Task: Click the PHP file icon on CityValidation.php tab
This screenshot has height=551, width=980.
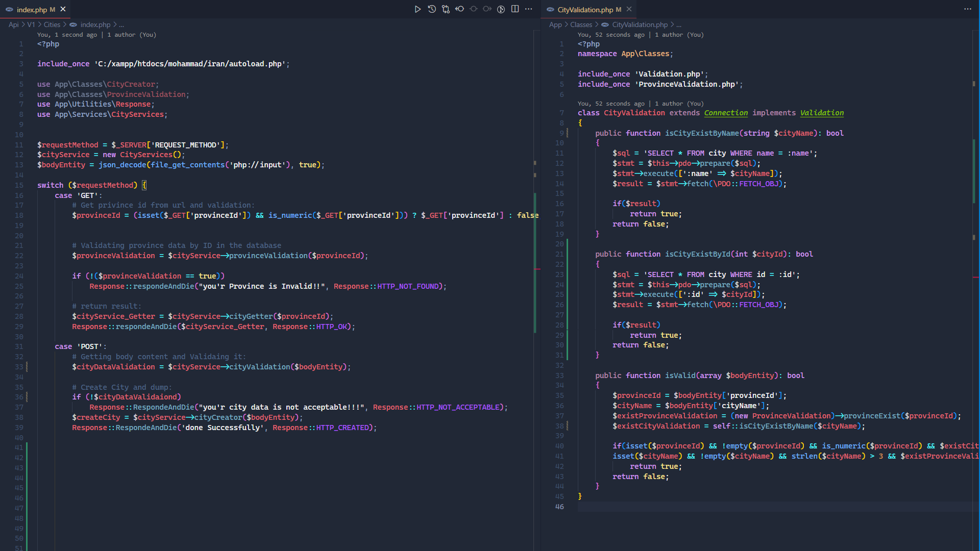Action: tap(550, 10)
